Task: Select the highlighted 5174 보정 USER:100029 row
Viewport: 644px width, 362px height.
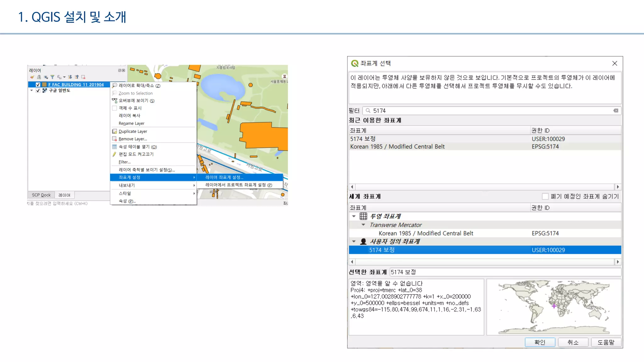Action: tap(485, 250)
